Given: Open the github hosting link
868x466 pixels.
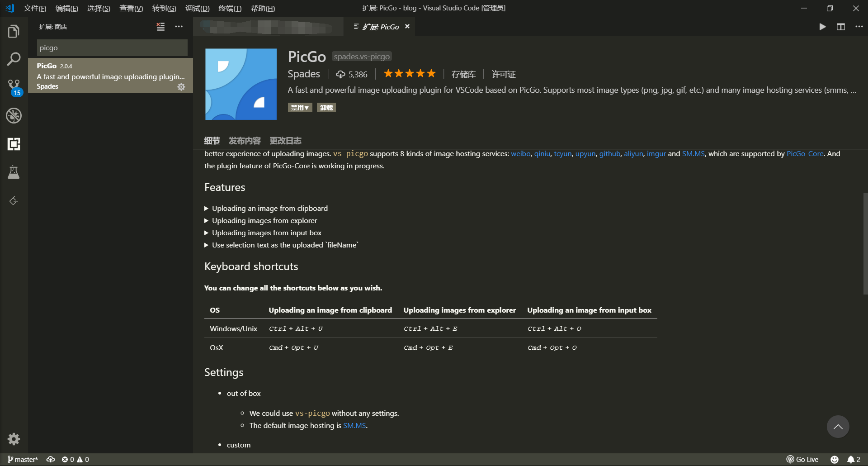Looking at the screenshot, I should point(609,154).
